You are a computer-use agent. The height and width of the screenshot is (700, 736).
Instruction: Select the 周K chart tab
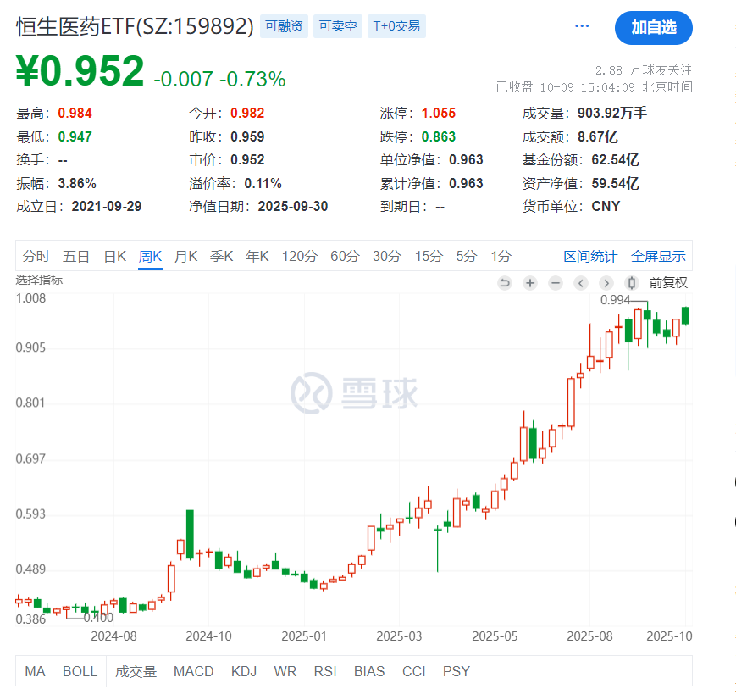pyautogui.click(x=150, y=257)
